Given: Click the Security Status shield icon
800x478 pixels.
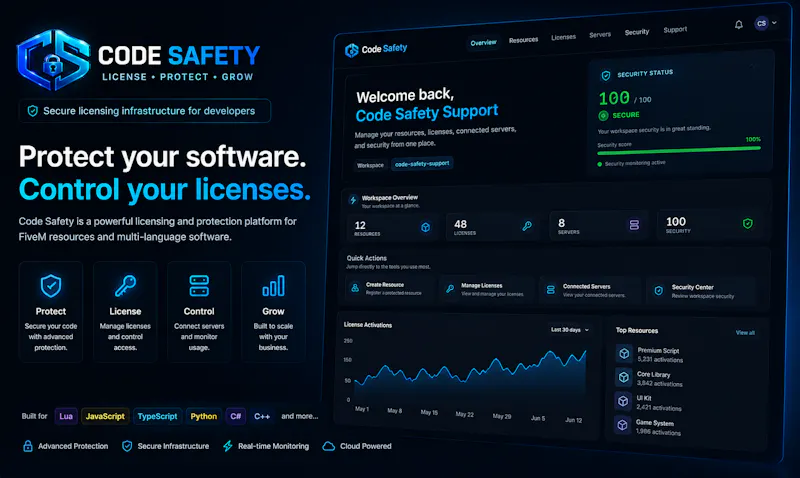Looking at the screenshot, I should click(606, 76).
